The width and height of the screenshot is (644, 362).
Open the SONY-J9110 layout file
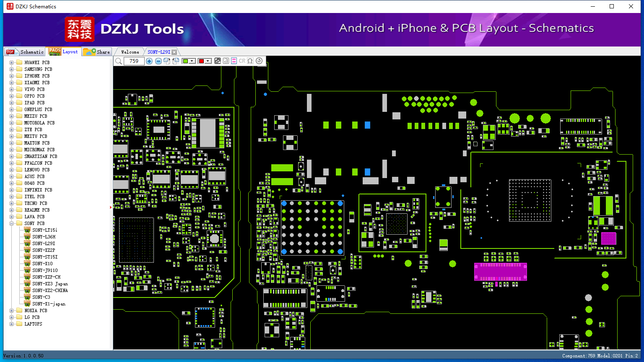(x=45, y=270)
